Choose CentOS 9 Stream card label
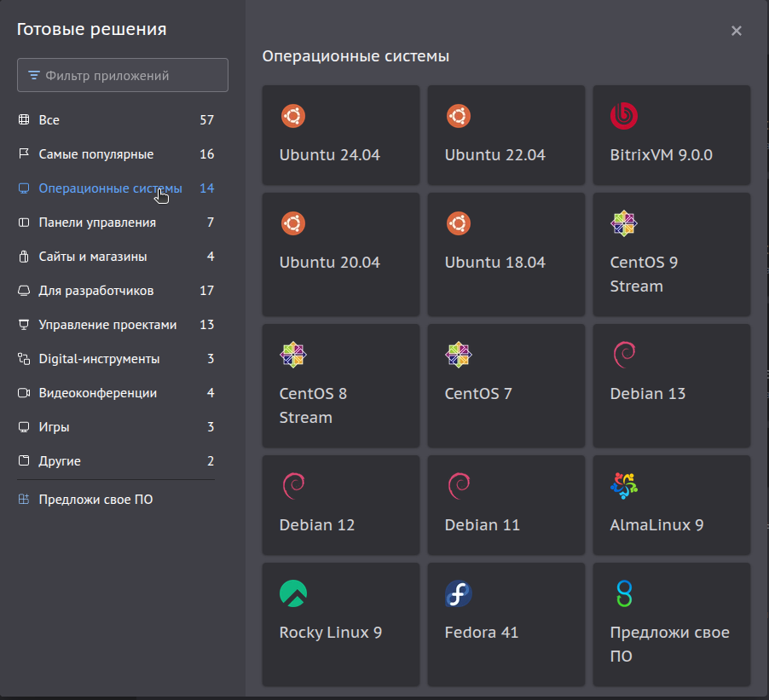The height and width of the screenshot is (700, 769). 644,275
